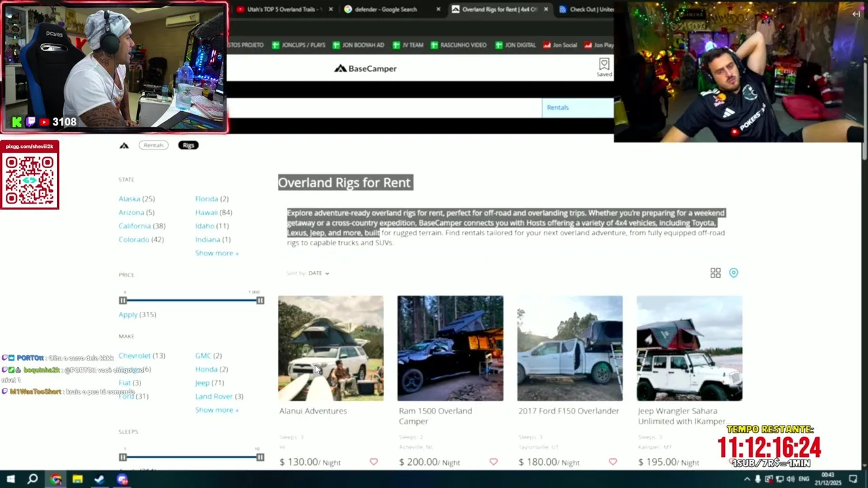Viewport: 868px width, 488px height.
Task: Expand Show more under State filter
Action: pos(216,253)
